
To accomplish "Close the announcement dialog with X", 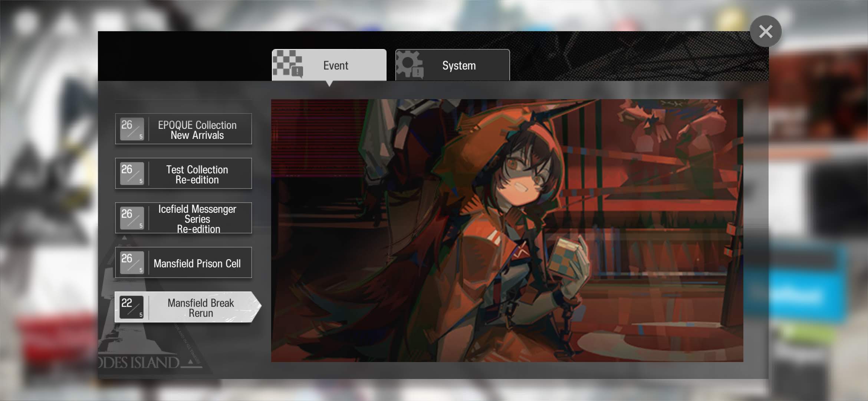I will 765,32.
